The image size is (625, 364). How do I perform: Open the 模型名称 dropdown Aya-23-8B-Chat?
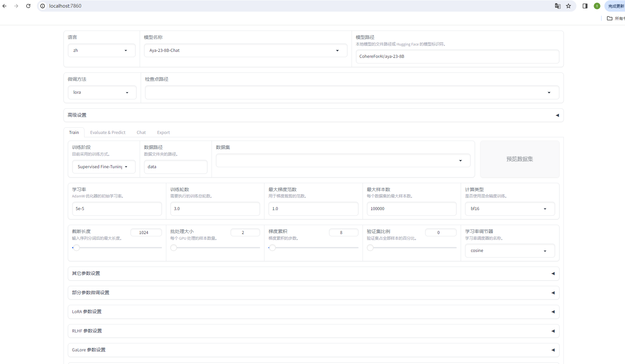point(245,51)
